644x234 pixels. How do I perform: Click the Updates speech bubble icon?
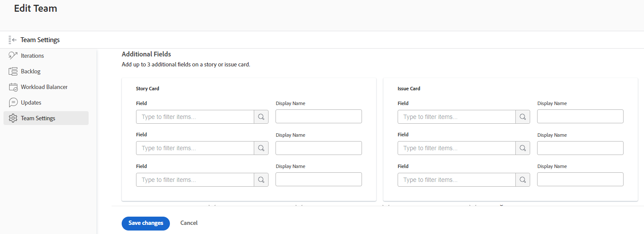tap(13, 102)
